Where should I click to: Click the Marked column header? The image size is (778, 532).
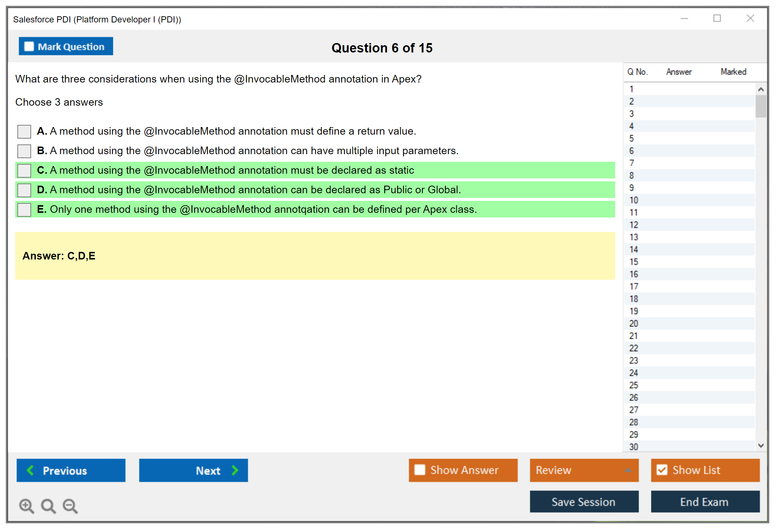733,72
